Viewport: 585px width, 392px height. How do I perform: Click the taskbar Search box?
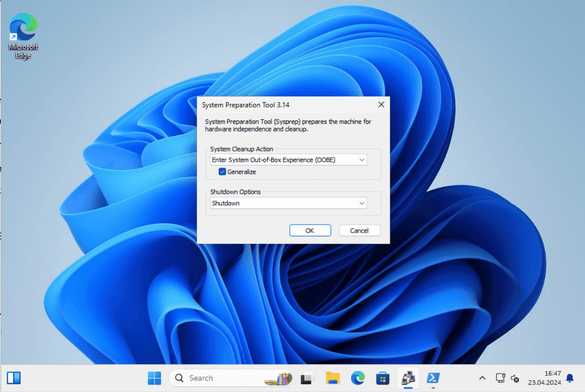point(231,378)
